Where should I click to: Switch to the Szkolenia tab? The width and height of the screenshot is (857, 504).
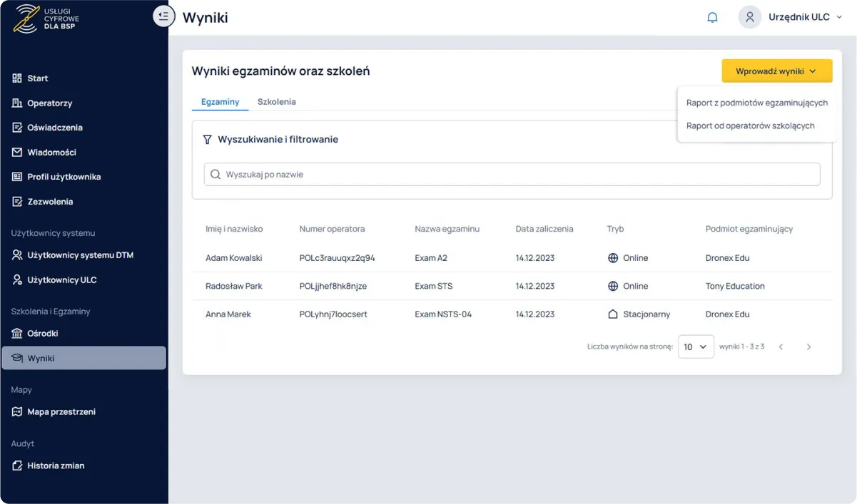(277, 101)
